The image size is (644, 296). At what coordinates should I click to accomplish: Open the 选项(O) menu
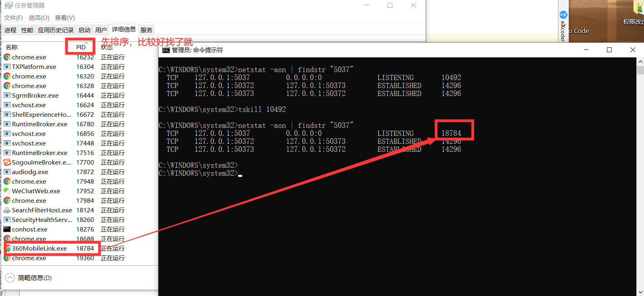pos(39,18)
